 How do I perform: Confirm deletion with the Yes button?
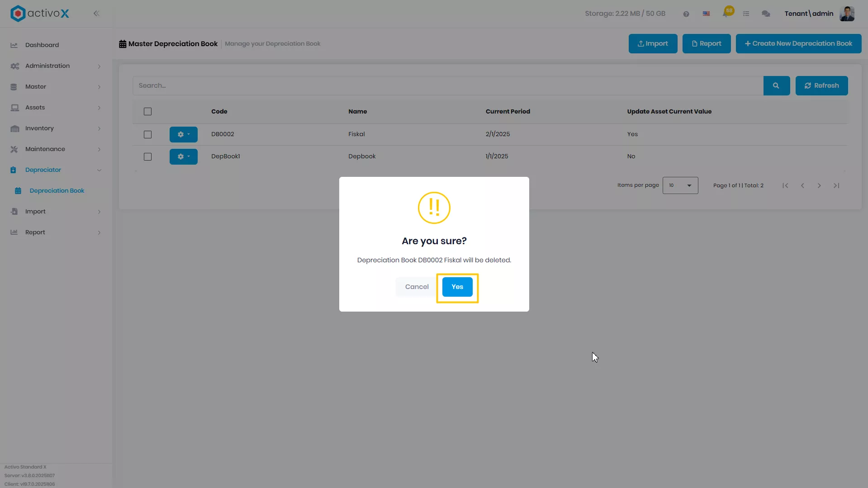click(x=457, y=287)
